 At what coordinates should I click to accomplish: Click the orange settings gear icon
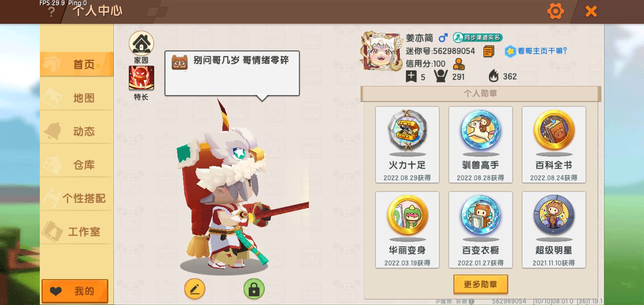coord(555,11)
